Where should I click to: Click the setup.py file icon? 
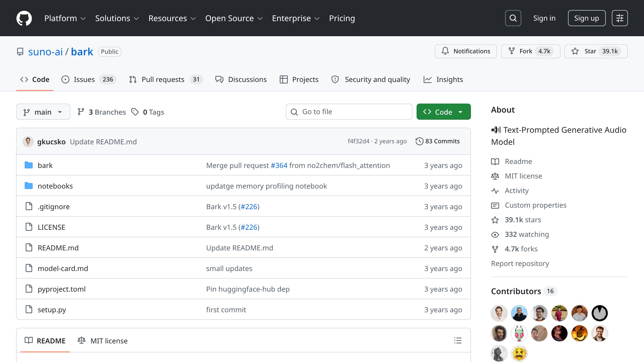point(29,309)
